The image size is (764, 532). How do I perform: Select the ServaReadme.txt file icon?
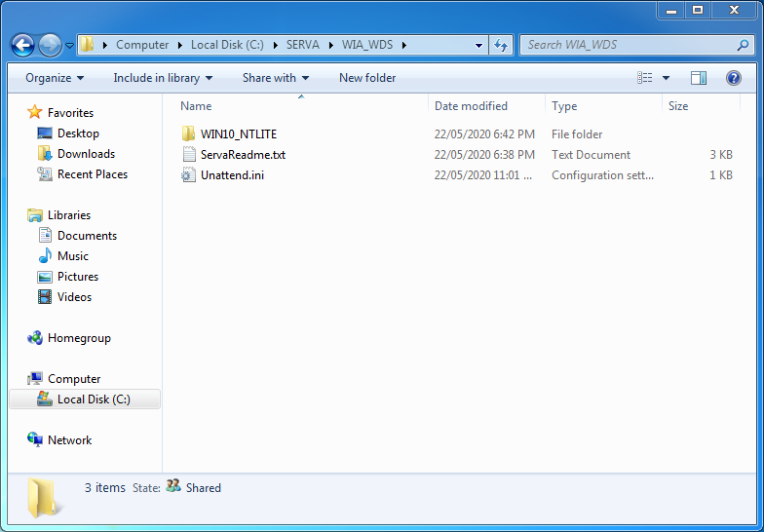(x=189, y=154)
